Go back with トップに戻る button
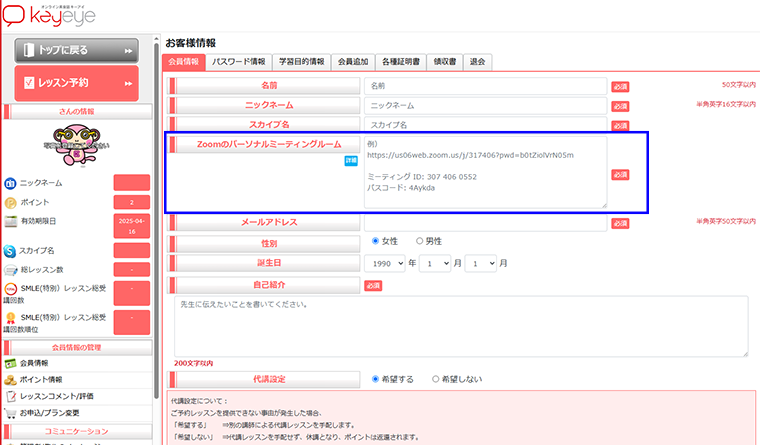The width and height of the screenshot is (760, 445). coord(77,50)
